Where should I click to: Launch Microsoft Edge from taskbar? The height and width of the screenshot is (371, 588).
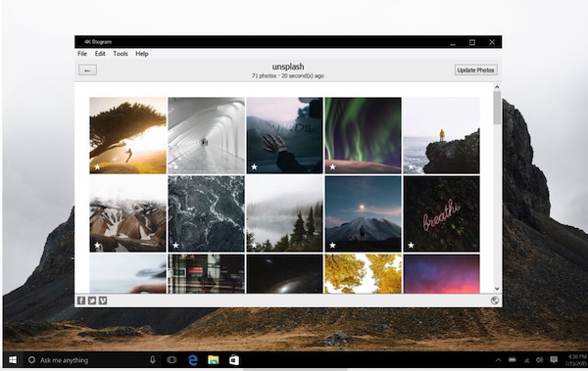(193, 360)
